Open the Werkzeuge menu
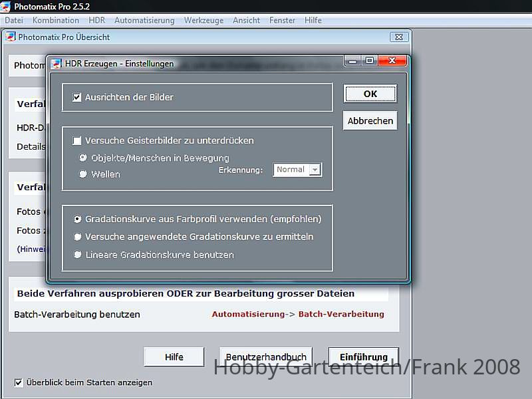Image resolution: width=532 pixels, height=399 pixels. [203, 21]
